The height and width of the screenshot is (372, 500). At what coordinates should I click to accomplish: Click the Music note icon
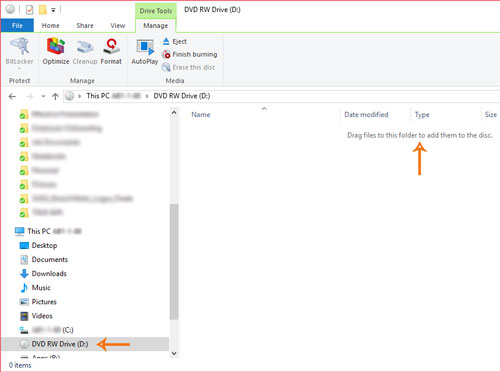click(24, 288)
